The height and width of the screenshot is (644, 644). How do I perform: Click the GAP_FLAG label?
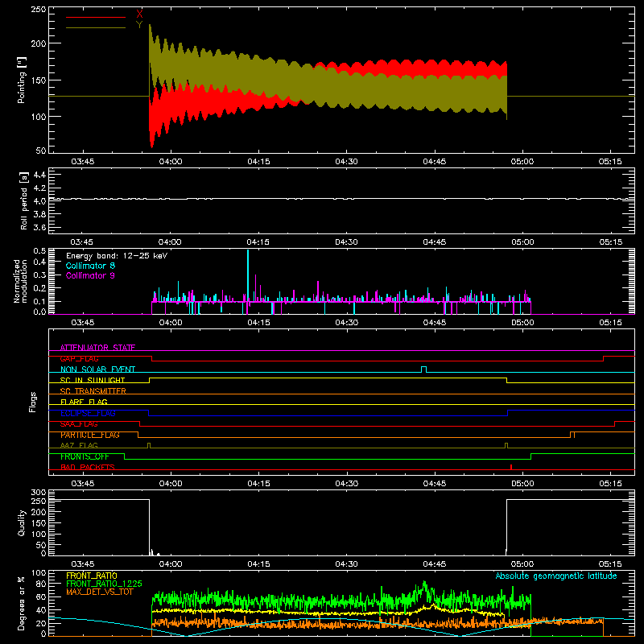79,358
